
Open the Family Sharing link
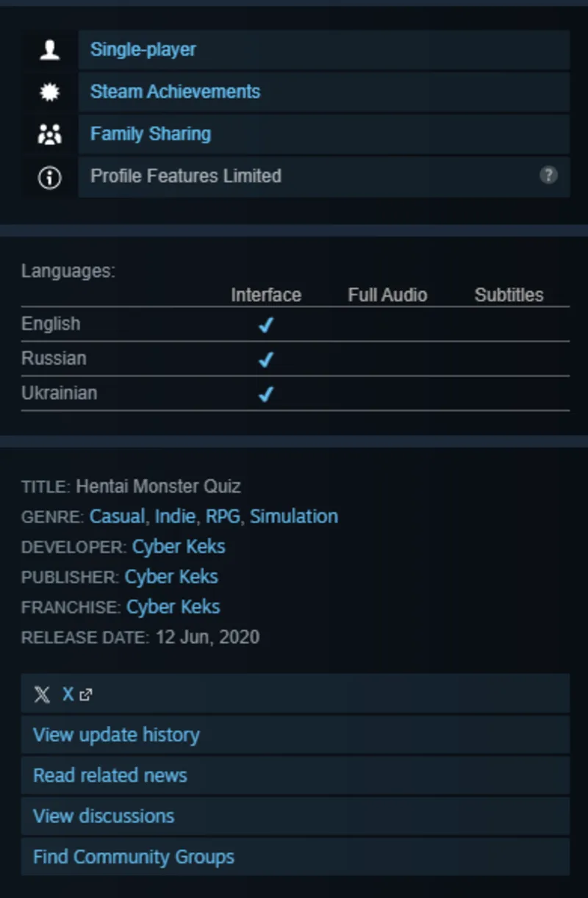click(150, 134)
